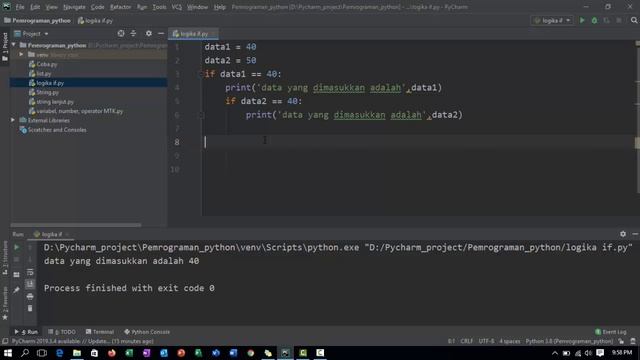Screen dimensions: 640x360
Task: Open String.py in project tree
Action: coord(44,92)
